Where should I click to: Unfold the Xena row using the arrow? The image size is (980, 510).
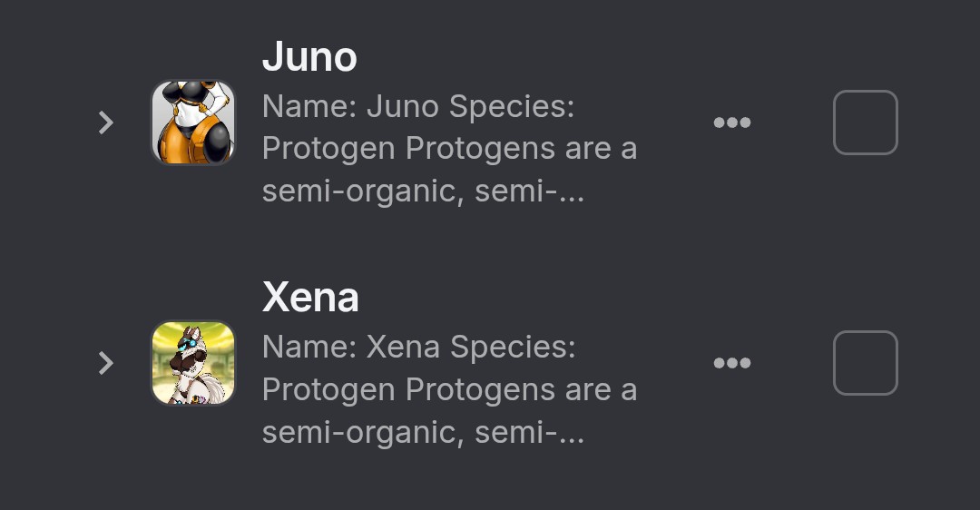click(x=106, y=363)
